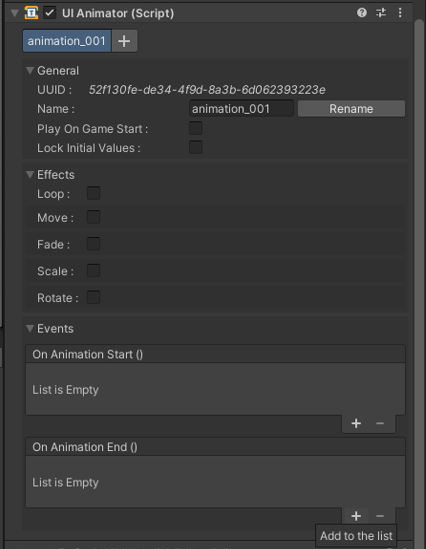Click List is Empty under On Animation Start
This screenshot has height=549, width=426.
[x=65, y=390]
